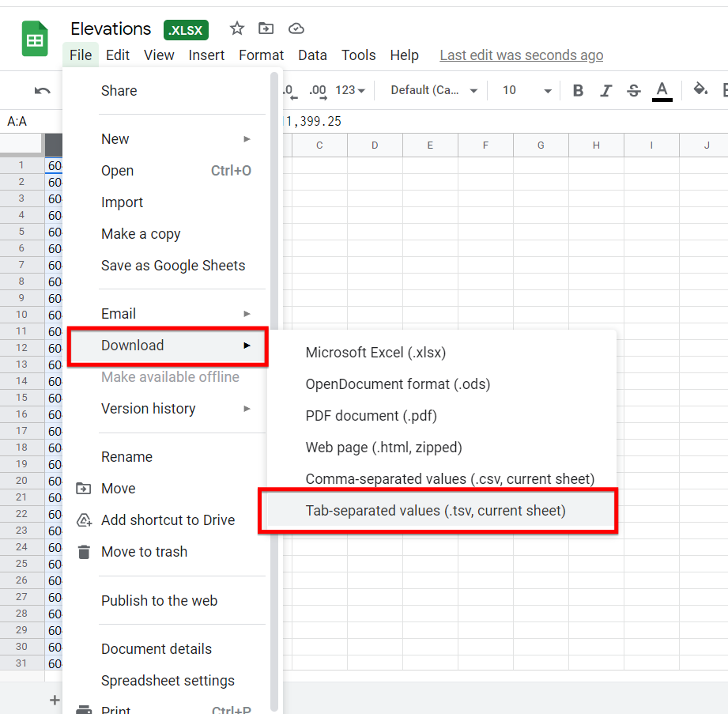Open Spreadsheet settings
The image size is (728, 714).
coord(167,680)
